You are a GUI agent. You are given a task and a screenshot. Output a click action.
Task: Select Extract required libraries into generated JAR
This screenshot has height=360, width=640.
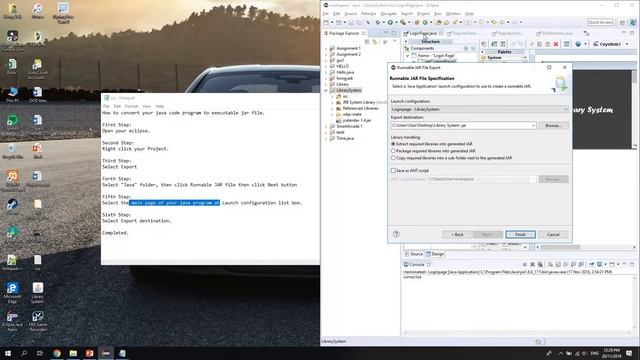432,144
